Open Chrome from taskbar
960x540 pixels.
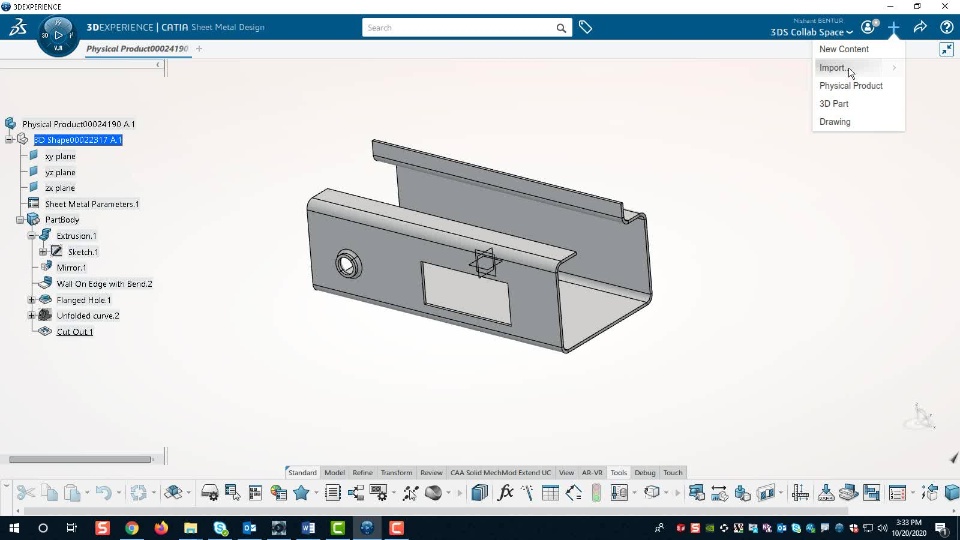click(132, 528)
